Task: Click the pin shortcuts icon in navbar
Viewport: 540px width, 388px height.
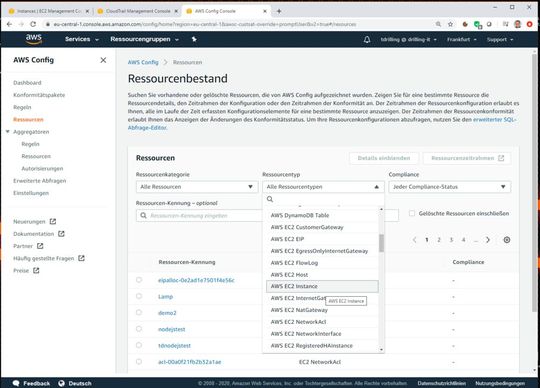Action: point(194,39)
